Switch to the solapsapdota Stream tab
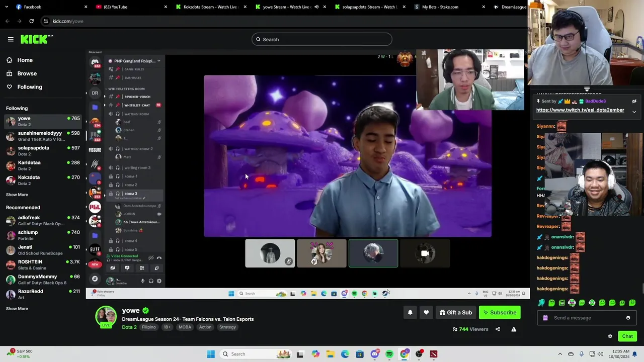 [x=370, y=7]
